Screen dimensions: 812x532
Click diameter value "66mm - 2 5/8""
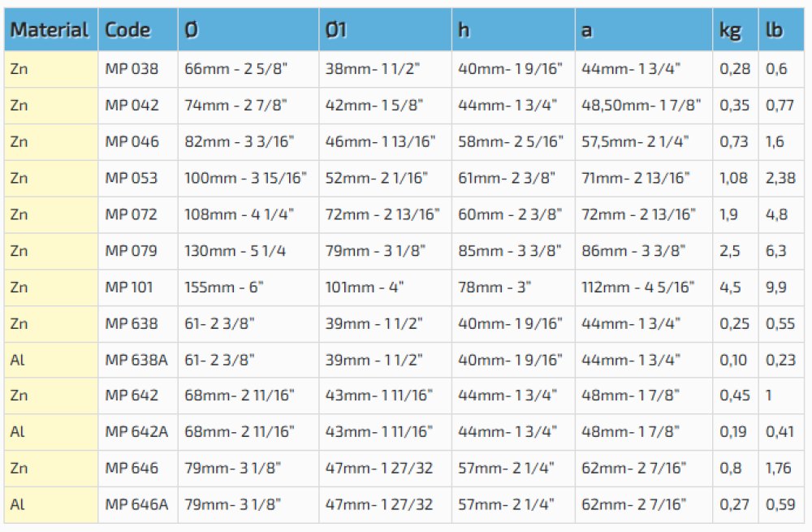pyautogui.click(x=235, y=69)
